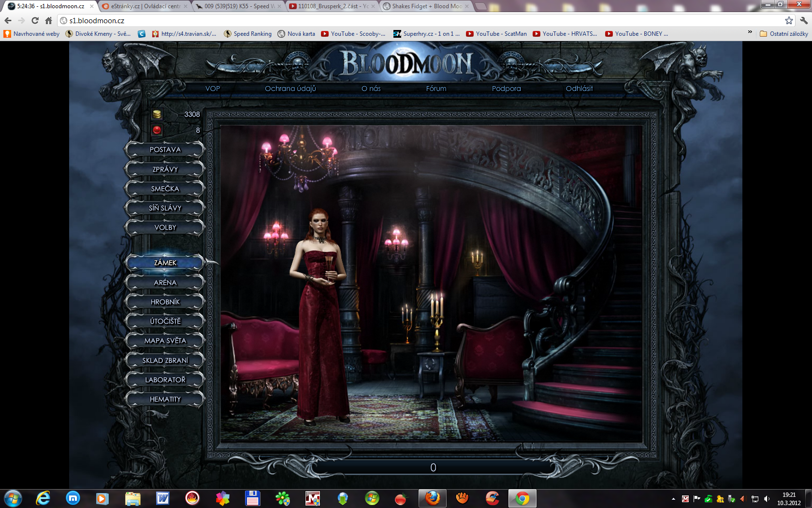The width and height of the screenshot is (812, 508).
Task: Open the LABORATOŘ
Action: tap(165, 380)
